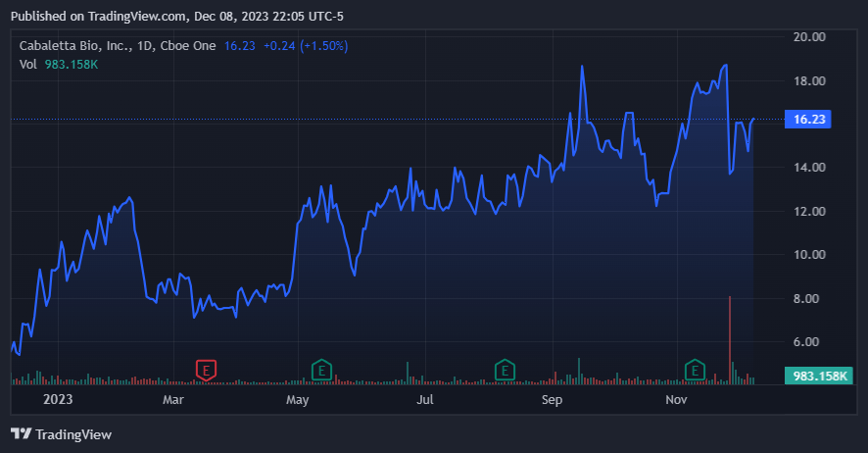The width and height of the screenshot is (868, 453).
Task: Click the 983.158K volume label on axis
Action: pyautogui.click(x=819, y=376)
